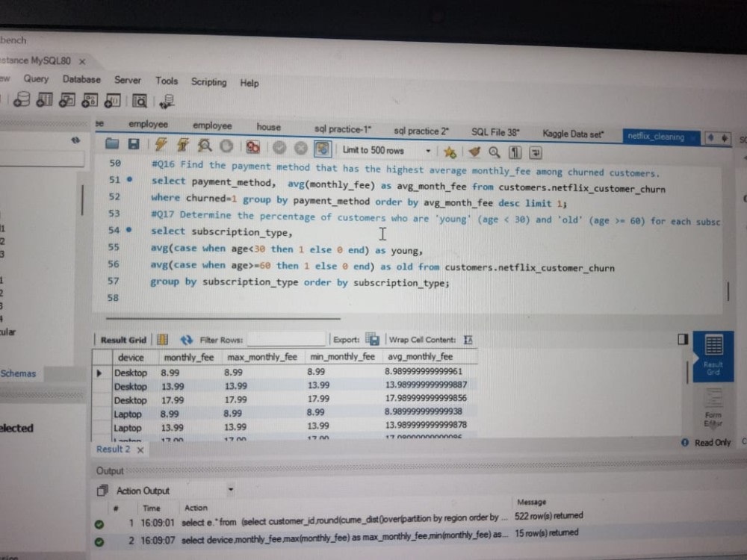Open the Database menu
Viewport: 747px width, 560px height.
coord(81,80)
